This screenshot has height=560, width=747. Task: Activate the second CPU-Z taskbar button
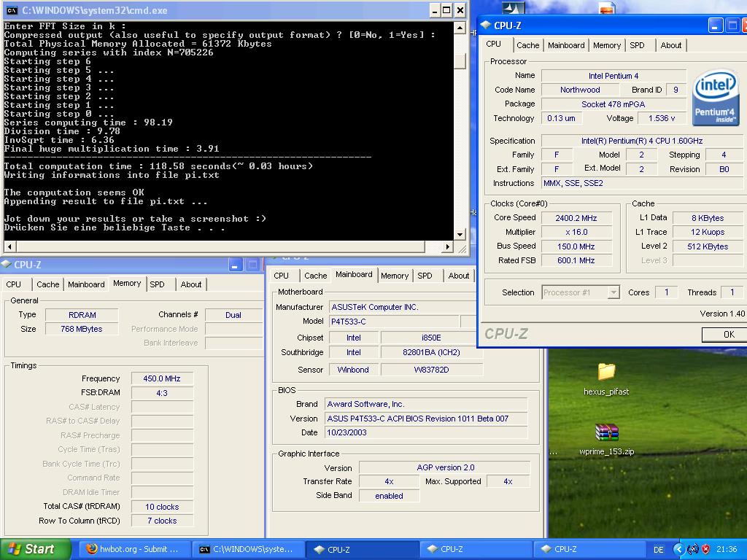tap(476, 549)
